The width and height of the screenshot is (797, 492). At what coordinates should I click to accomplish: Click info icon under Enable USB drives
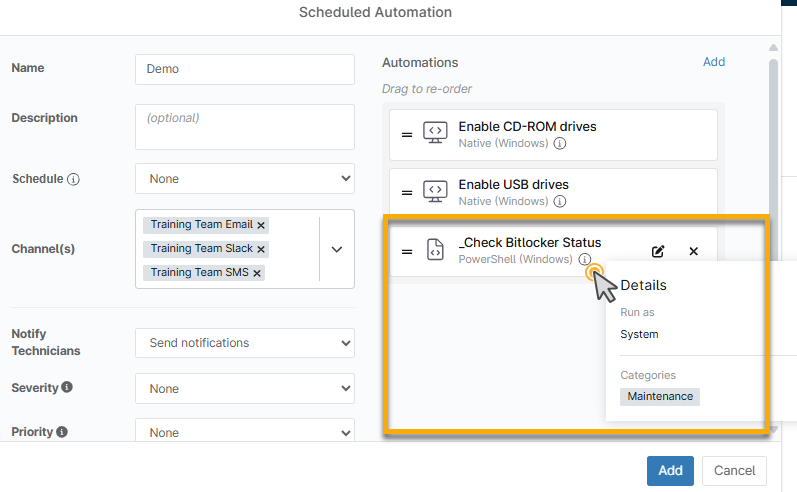pos(560,202)
